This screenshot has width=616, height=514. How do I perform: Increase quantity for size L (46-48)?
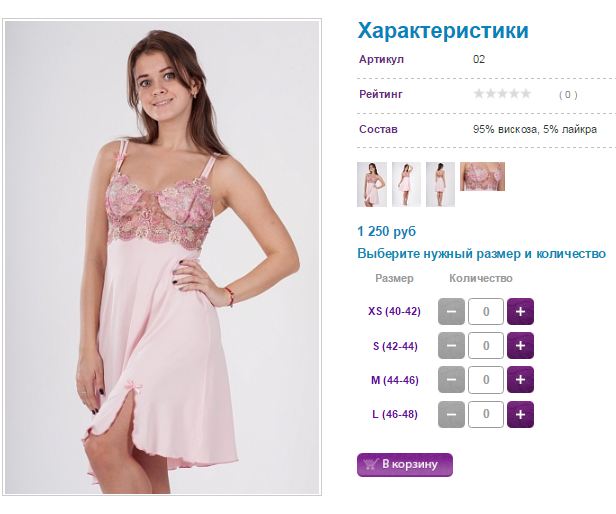[520, 414]
